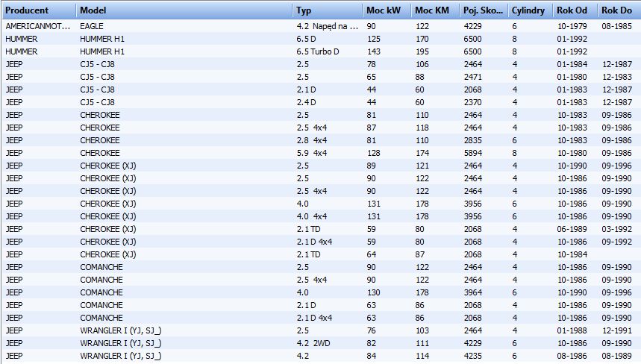
Task: Click the 6.5 Turbo D type cell
Action: click(318, 51)
